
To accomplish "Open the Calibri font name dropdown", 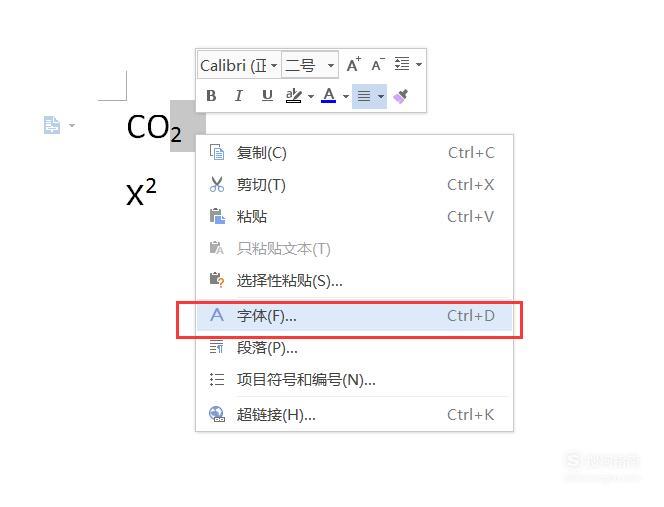I will pyautogui.click(x=239, y=65).
